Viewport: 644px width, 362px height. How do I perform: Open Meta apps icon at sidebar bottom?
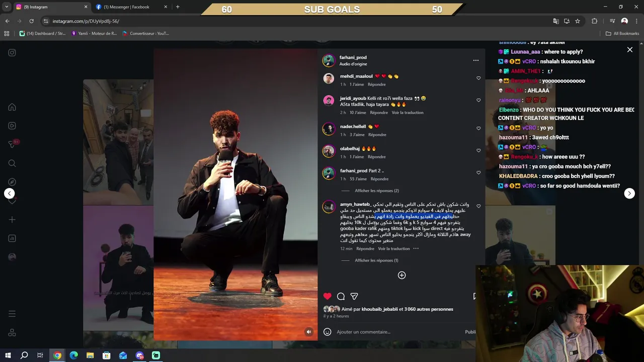(12, 333)
